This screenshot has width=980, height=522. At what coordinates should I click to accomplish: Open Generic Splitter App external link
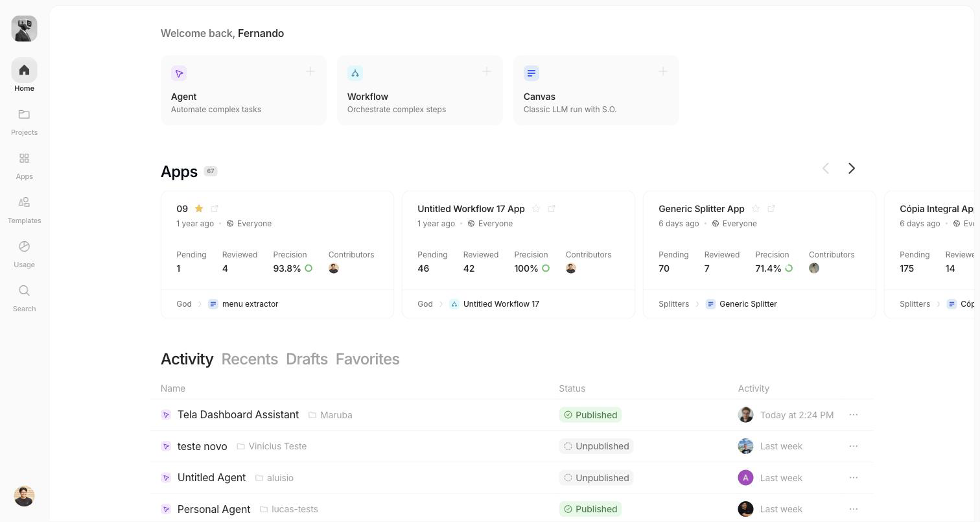[771, 209]
